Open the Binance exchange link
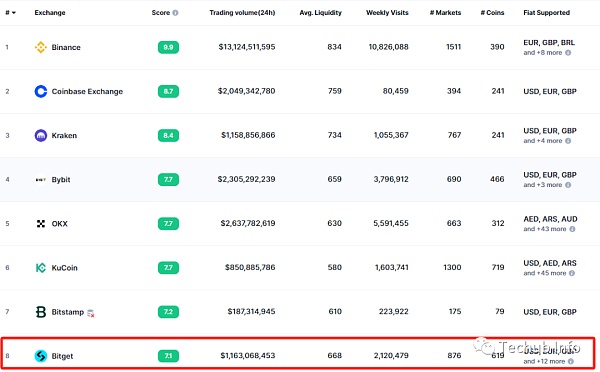 pyautogui.click(x=66, y=47)
